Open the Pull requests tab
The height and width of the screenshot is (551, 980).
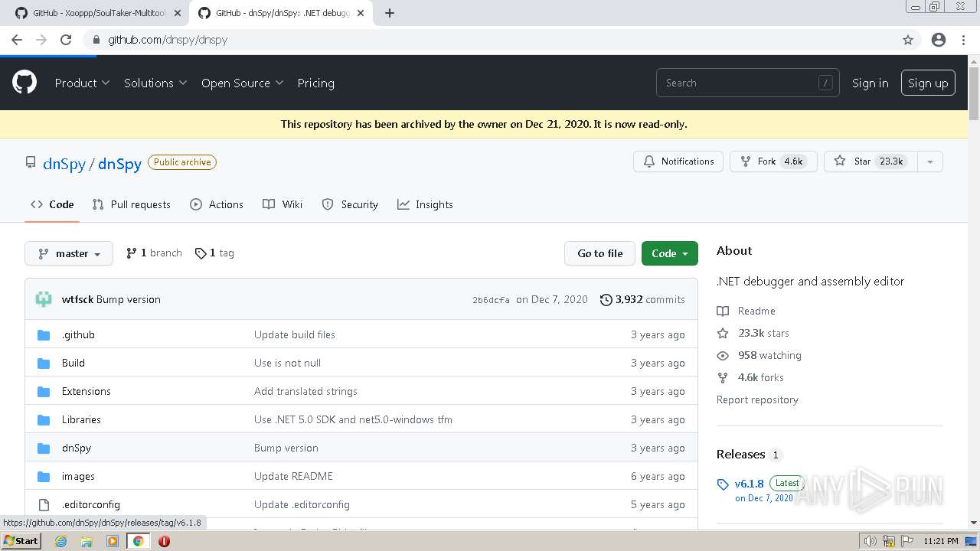point(131,204)
